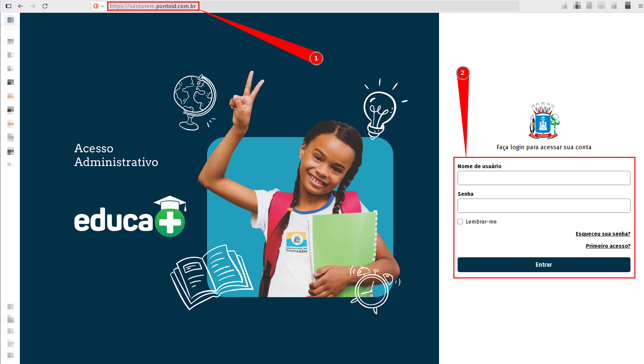Click the browser forward arrow
This screenshot has height=364, width=644.
click(33, 6)
